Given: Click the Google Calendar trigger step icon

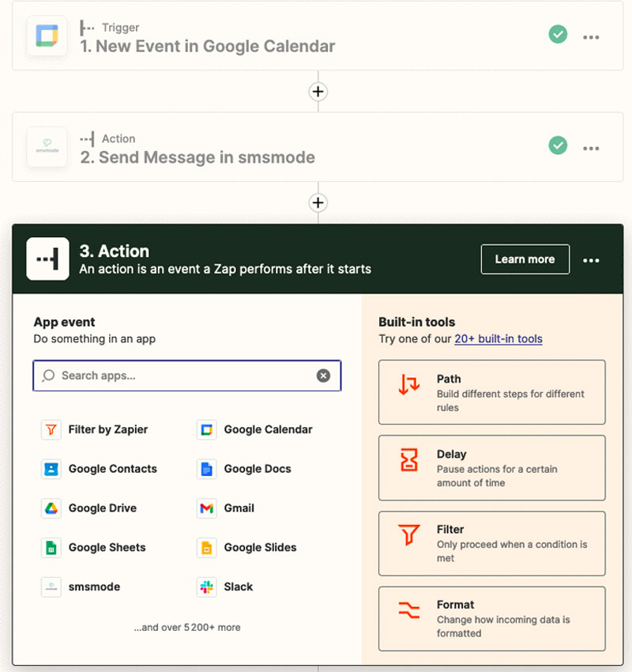Looking at the screenshot, I should coord(47,36).
